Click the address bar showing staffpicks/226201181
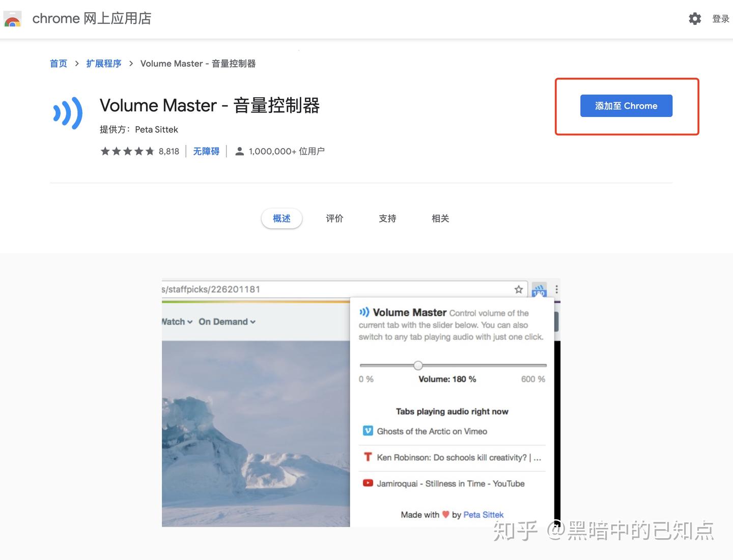This screenshot has width=733, height=560. tap(345, 289)
